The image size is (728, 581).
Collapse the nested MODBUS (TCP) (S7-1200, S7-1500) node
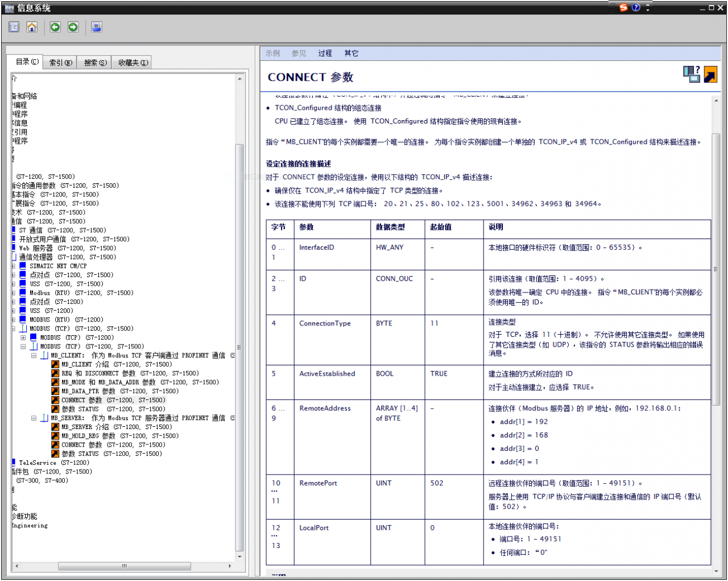(23, 347)
